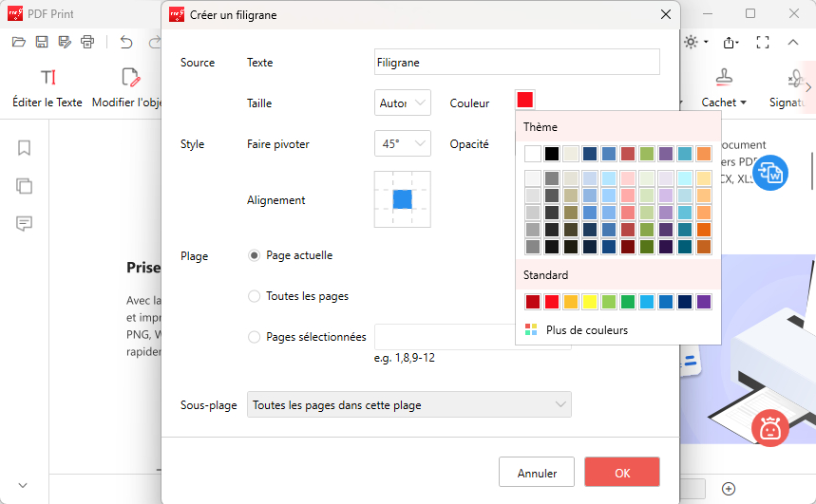Expand the Faire pivoter 45° dropdown
Image resolution: width=816 pixels, height=504 pixels.
[403, 144]
